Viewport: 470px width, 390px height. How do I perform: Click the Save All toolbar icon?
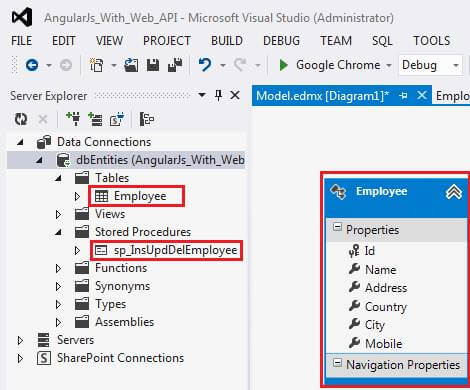tap(175, 65)
